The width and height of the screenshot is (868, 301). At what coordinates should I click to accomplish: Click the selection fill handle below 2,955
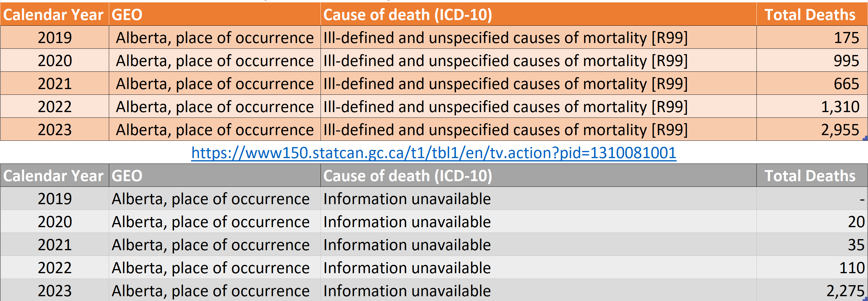click(x=865, y=138)
